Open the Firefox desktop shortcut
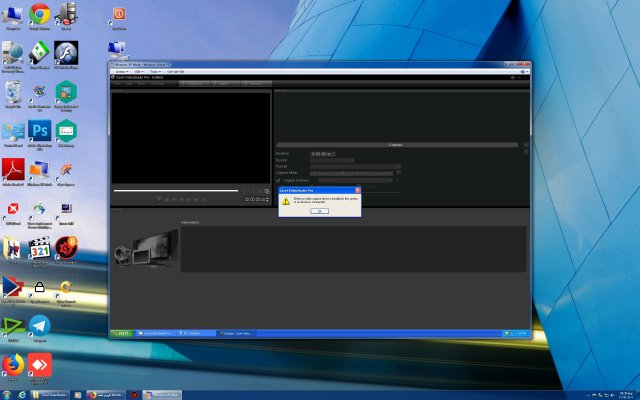640x400 pixels. pos(13,362)
